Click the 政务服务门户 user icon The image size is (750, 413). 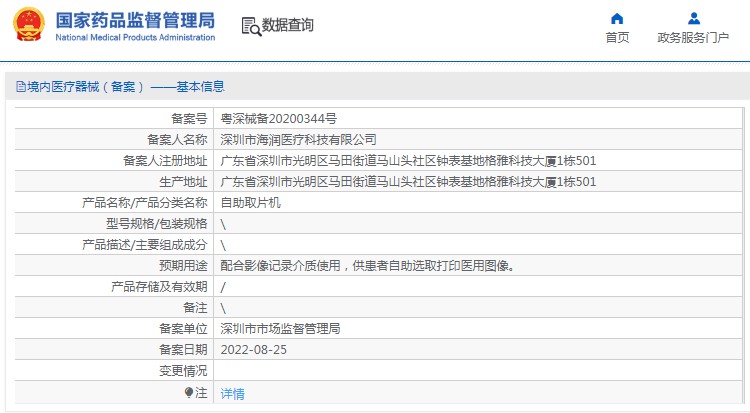click(x=694, y=19)
